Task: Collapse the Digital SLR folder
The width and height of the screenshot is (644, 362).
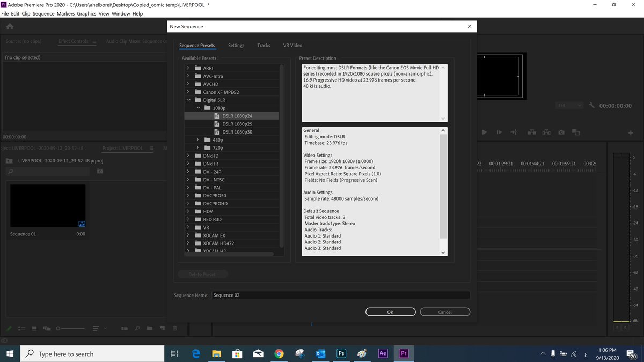Action: coord(188,100)
